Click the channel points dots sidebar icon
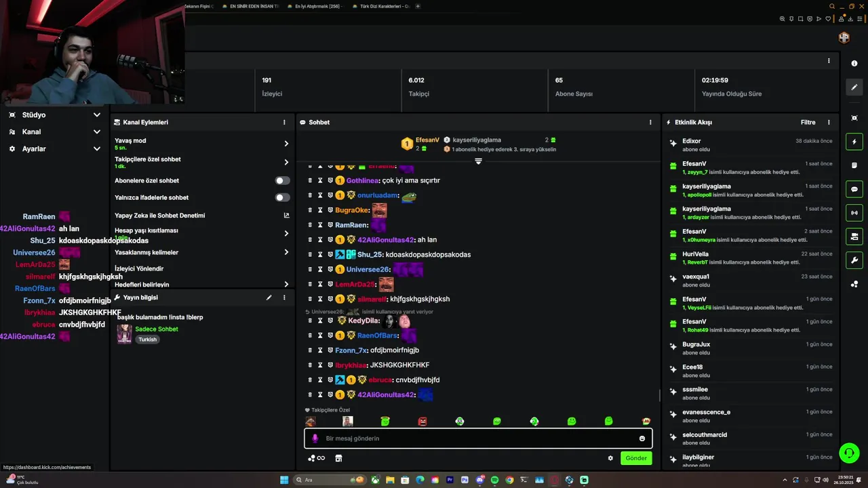 pyautogui.click(x=854, y=284)
